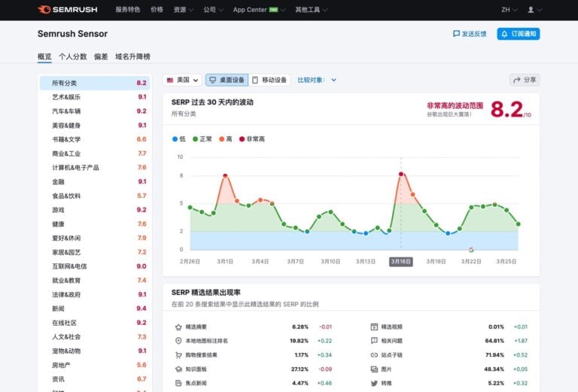Toggle the 正常 legend series
The image size is (578, 392).
click(202, 139)
